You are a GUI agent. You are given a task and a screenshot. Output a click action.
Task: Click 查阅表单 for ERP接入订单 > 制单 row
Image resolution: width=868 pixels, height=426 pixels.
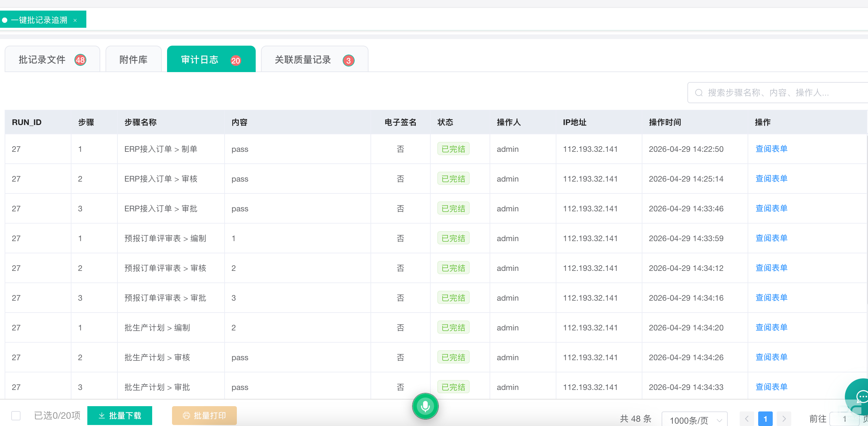(771, 149)
